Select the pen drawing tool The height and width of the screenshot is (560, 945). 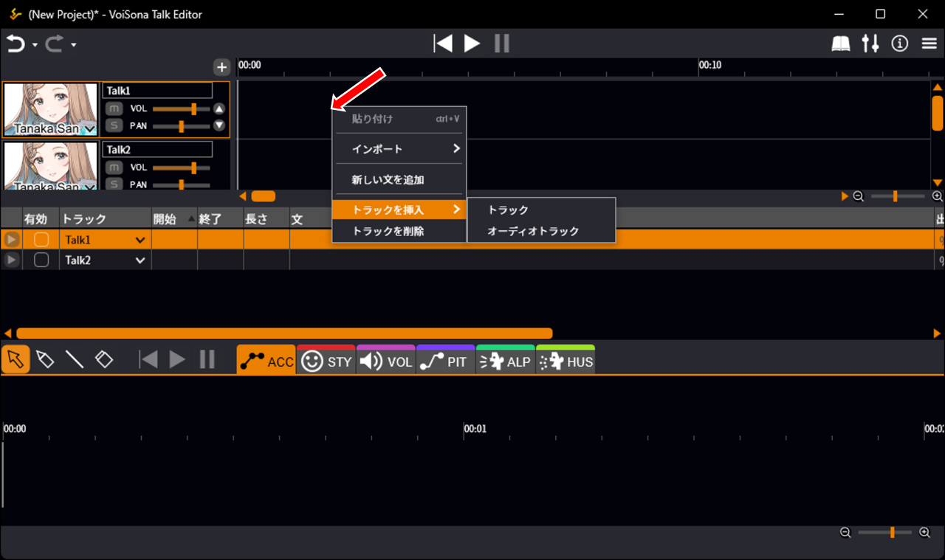(45, 359)
